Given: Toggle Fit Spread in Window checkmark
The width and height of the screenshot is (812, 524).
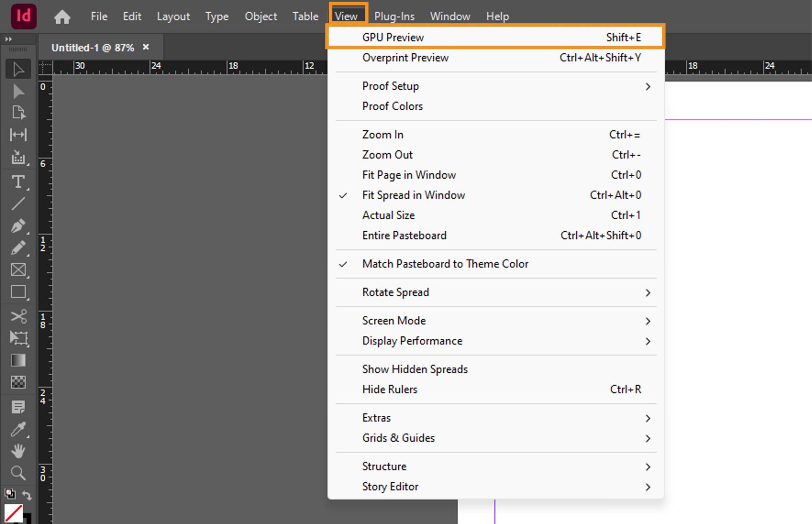Looking at the screenshot, I should click(x=413, y=195).
